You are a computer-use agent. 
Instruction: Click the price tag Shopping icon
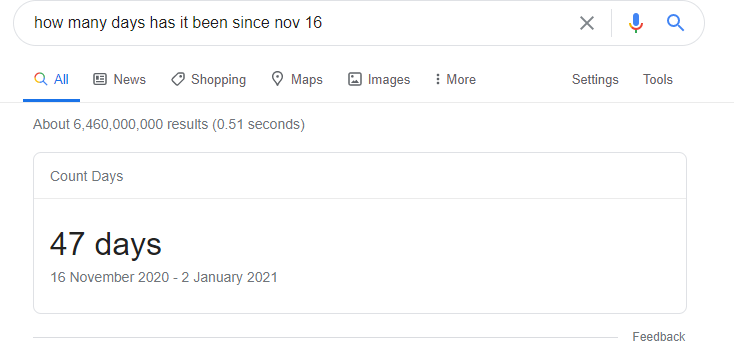pos(177,79)
